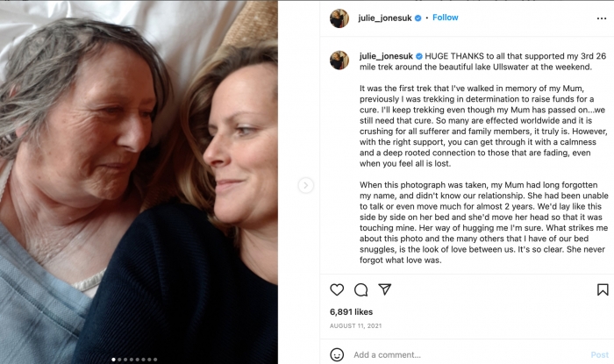Viewport: 614px width, 364px height.
Task: Open the julie_jonesuk username link in the caption
Action: [x=385, y=55]
